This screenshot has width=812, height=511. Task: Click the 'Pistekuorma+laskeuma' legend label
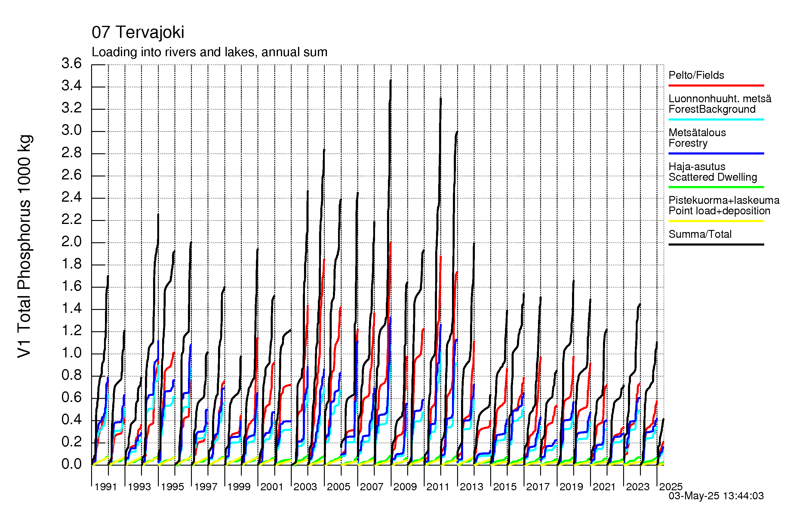coord(724,200)
